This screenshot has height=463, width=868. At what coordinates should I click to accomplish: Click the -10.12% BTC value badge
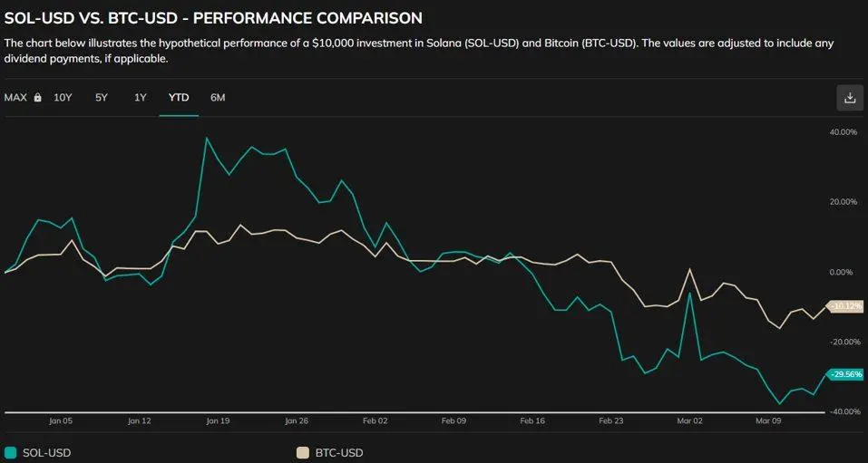(x=844, y=306)
